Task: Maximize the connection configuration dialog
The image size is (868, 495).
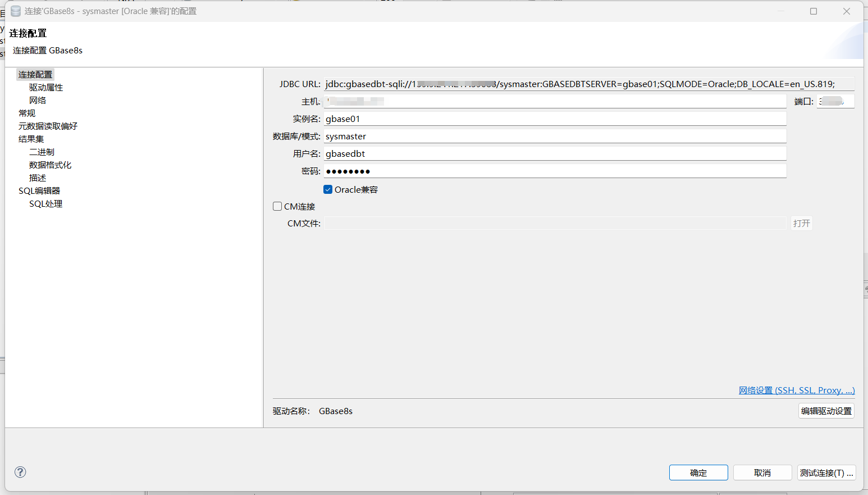Action: (814, 11)
